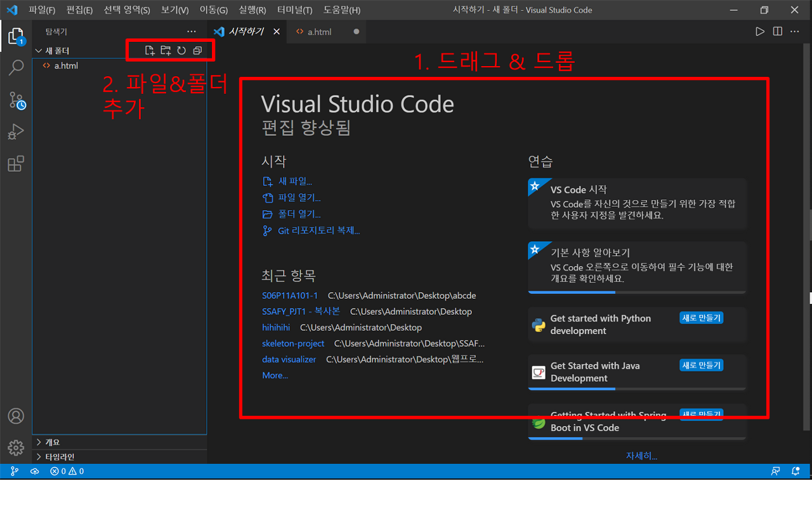This screenshot has width=812, height=509.
Task: Select the Source Control icon
Action: tap(16, 100)
